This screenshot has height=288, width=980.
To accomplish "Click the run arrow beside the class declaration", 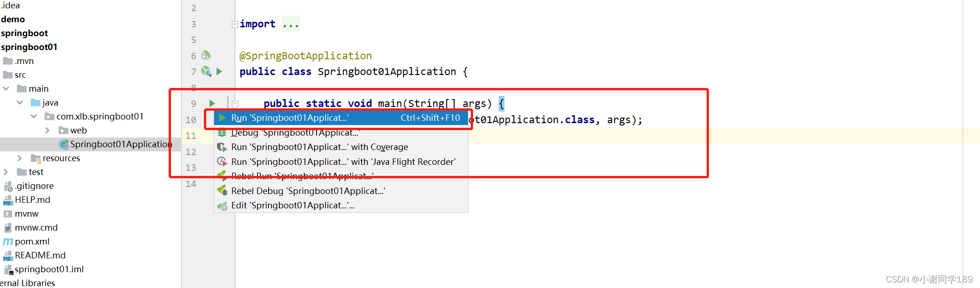I will pyautogui.click(x=220, y=71).
